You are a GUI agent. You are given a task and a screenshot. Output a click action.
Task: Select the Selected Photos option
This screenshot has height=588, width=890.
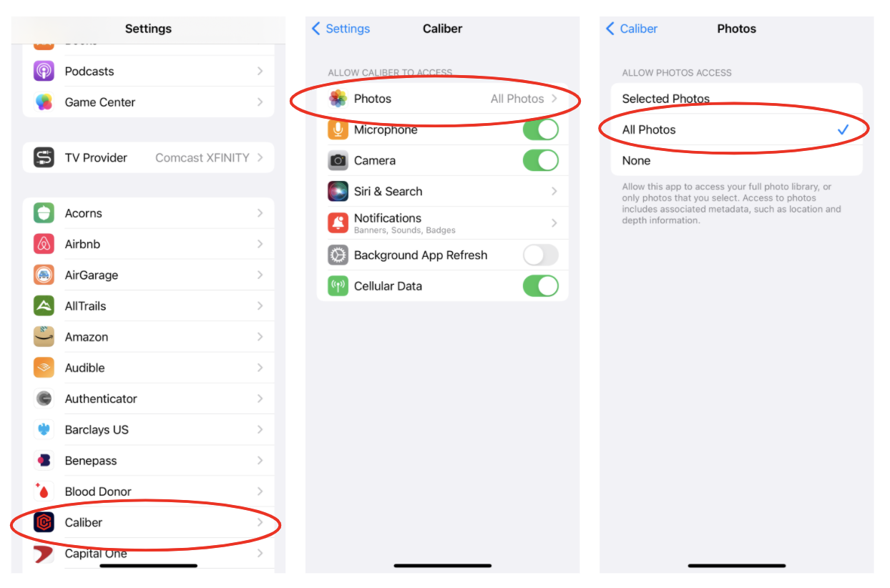737,99
